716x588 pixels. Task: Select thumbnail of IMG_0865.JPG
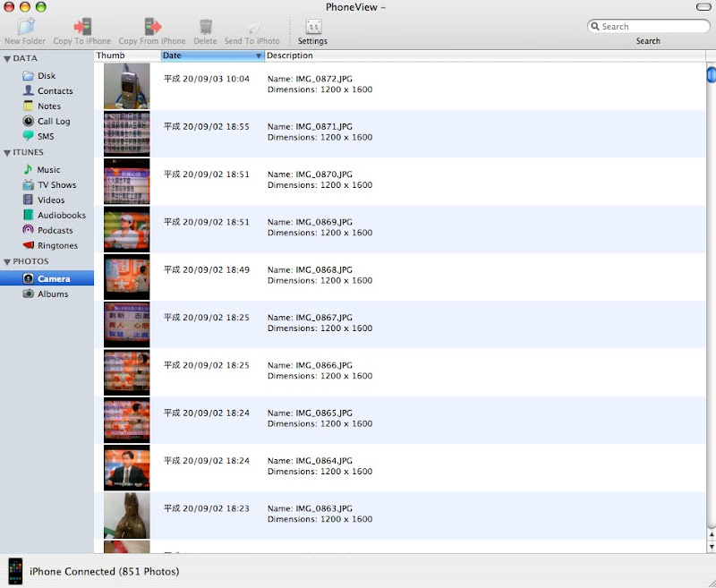126,420
